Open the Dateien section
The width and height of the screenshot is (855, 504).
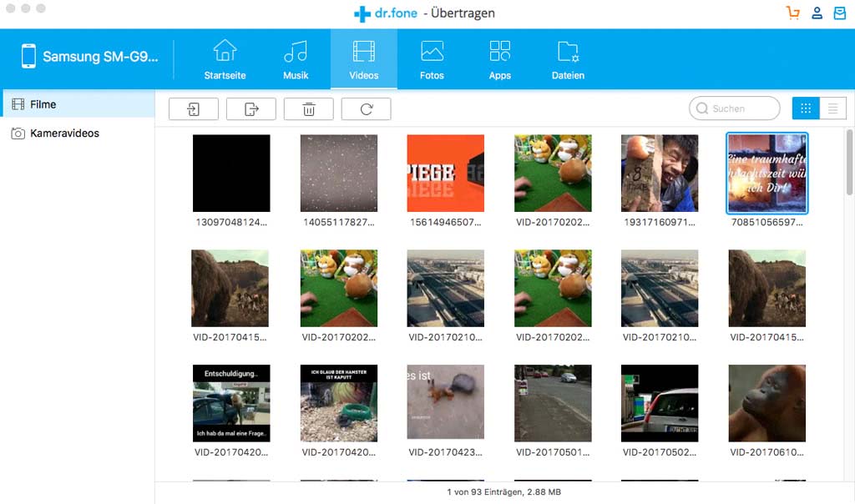point(568,57)
